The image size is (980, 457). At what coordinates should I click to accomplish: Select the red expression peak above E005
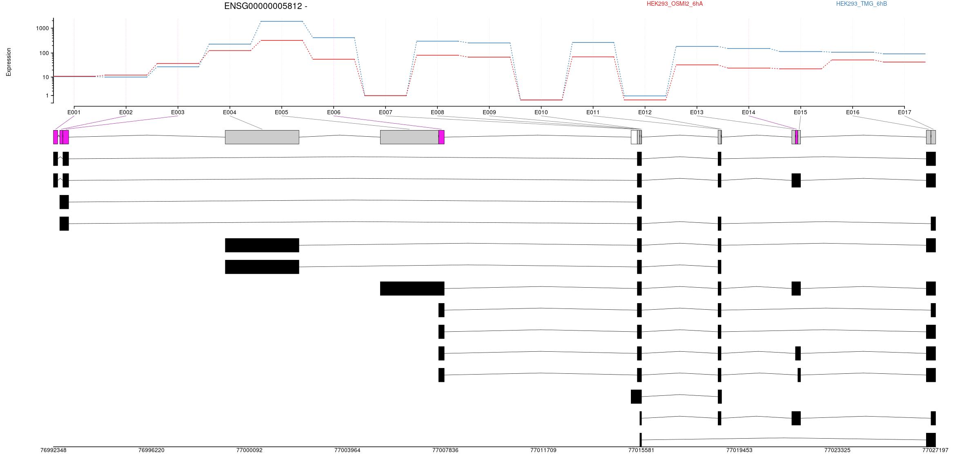[x=282, y=40]
